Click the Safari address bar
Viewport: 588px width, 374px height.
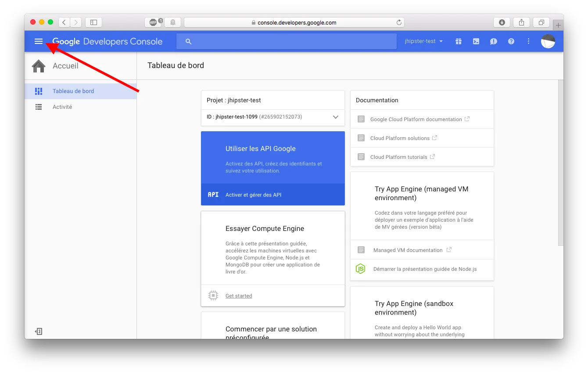294,22
